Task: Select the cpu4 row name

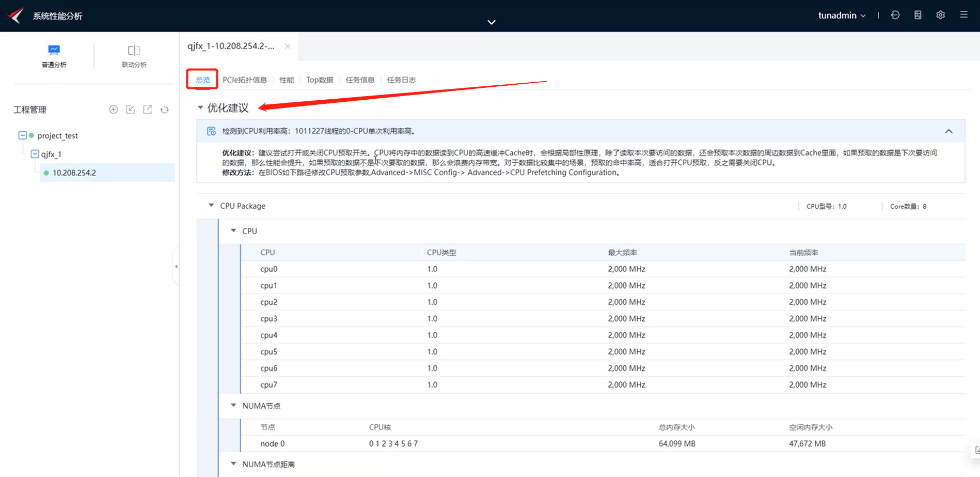Action: tap(269, 335)
